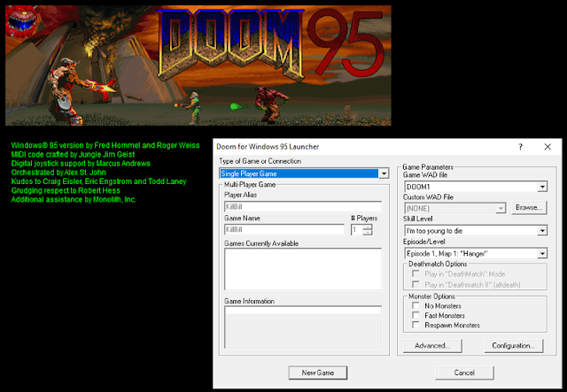Image resolution: width=567 pixels, height=392 pixels.
Task: Click the Game Name input field
Action: click(x=284, y=230)
